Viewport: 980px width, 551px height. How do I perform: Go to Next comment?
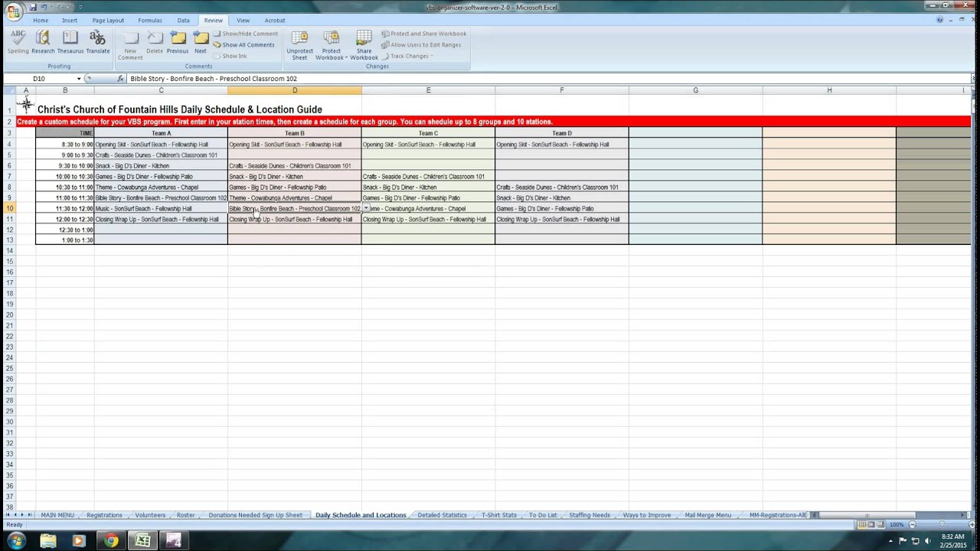[x=201, y=42]
